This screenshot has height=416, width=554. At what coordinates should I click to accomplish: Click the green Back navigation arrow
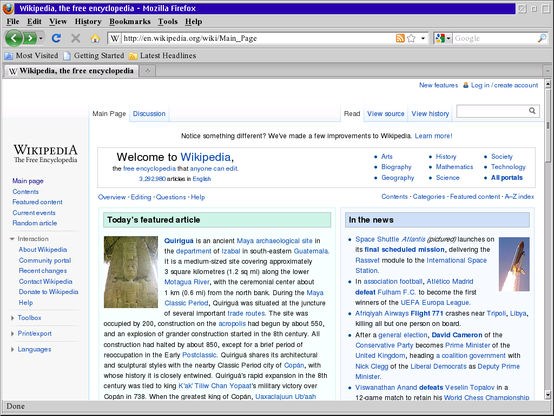(x=14, y=38)
